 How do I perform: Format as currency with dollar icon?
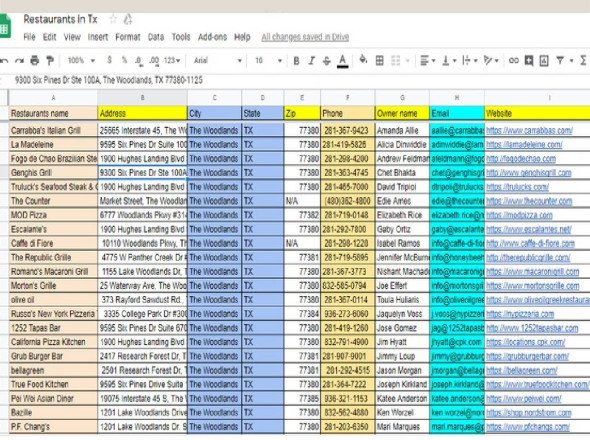pos(109,60)
